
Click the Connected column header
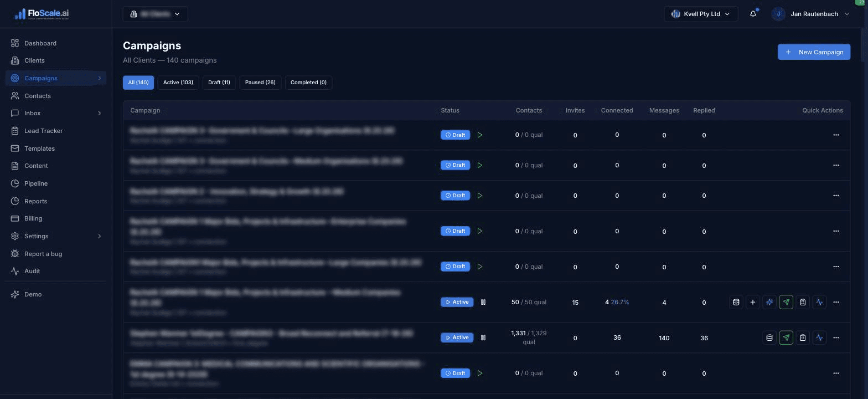pos(617,110)
